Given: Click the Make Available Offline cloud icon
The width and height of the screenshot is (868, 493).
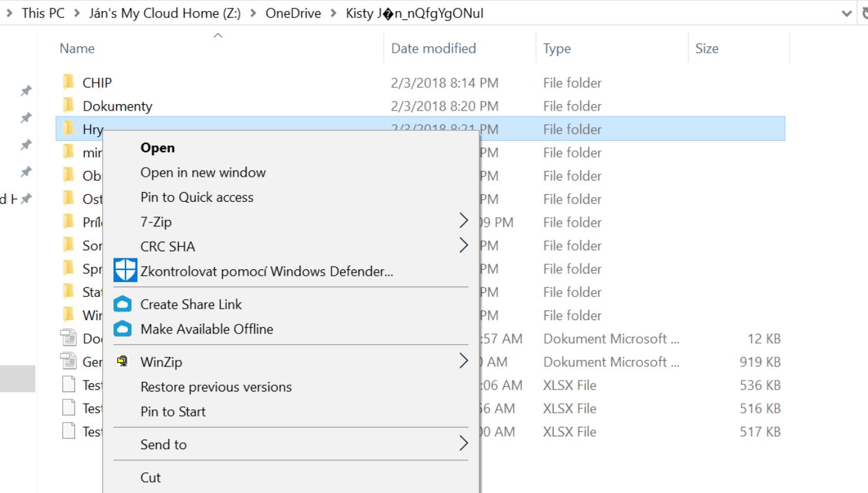Looking at the screenshot, I should point(122,329).
